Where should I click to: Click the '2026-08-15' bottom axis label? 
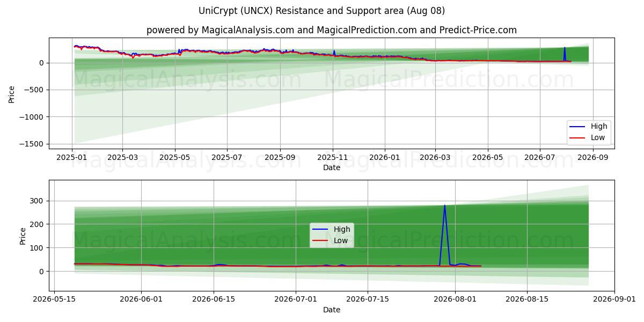[527, 299]
